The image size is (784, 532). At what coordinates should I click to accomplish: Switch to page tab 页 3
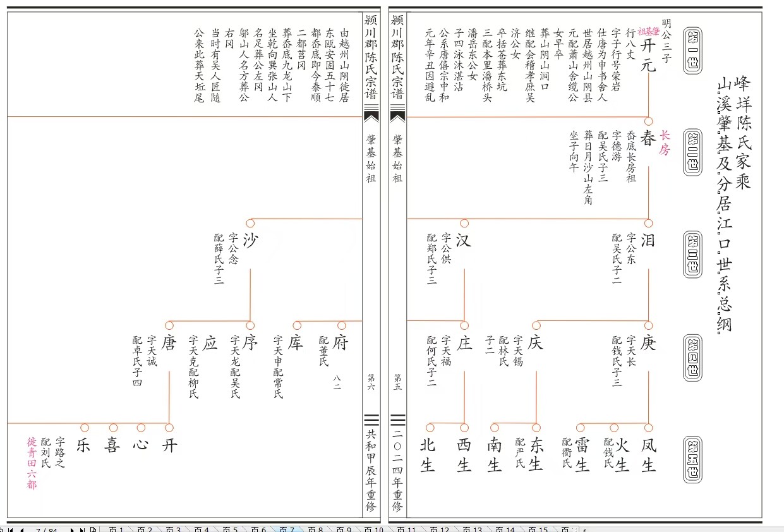pos(173,529)
